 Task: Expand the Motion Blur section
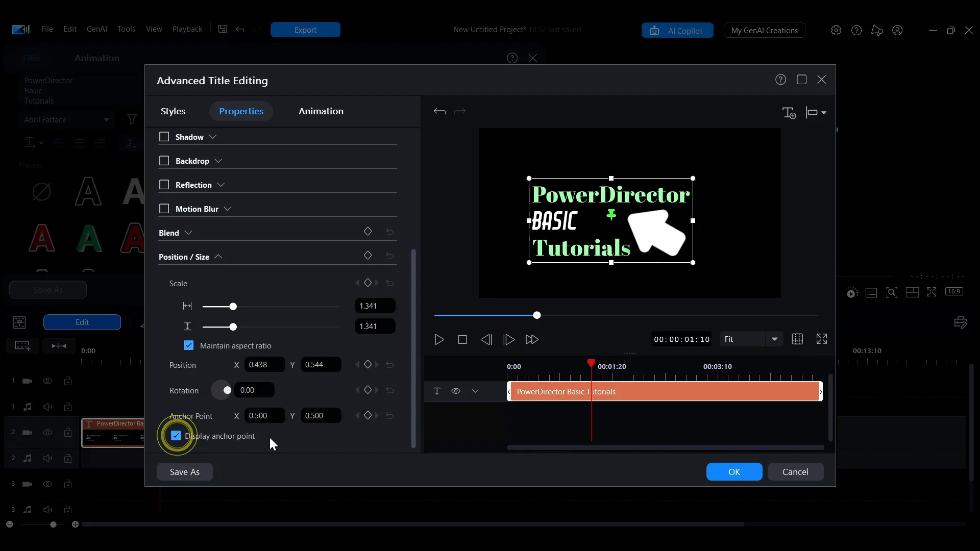228,209
